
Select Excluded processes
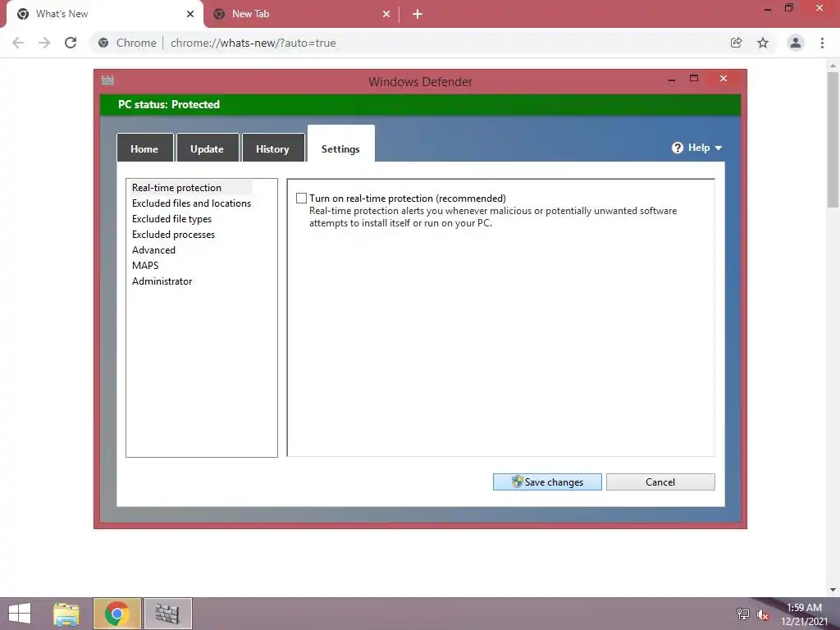point(173,234)
